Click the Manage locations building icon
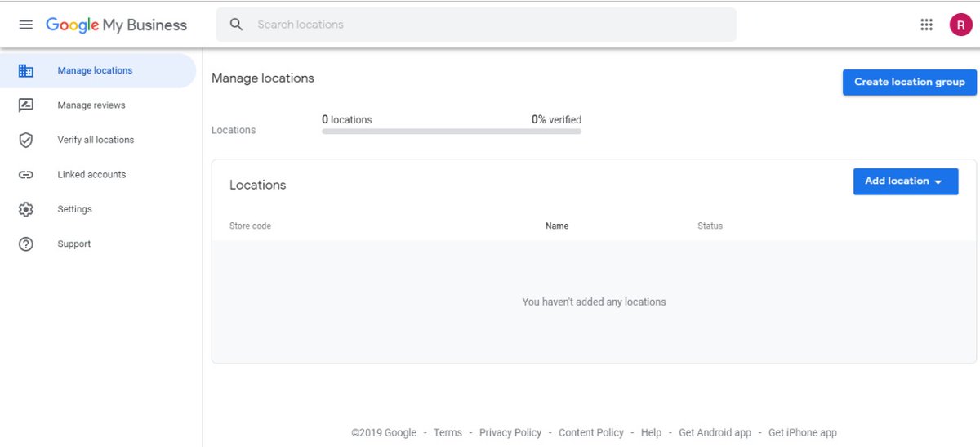The width and height of the screenshot is (980, 447). point(26,71)
